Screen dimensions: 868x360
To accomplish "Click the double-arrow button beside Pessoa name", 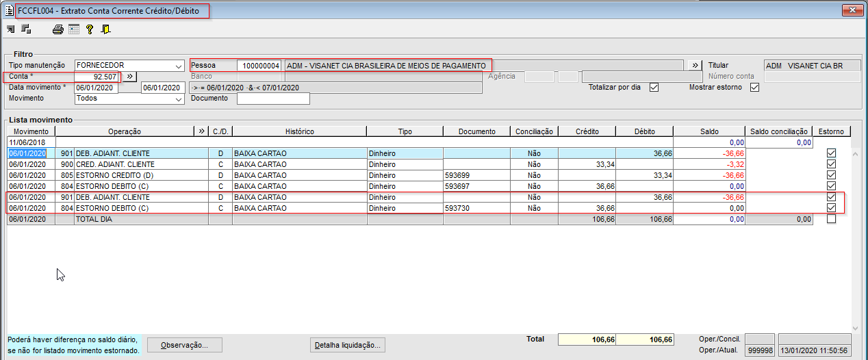I will [695, 65].
